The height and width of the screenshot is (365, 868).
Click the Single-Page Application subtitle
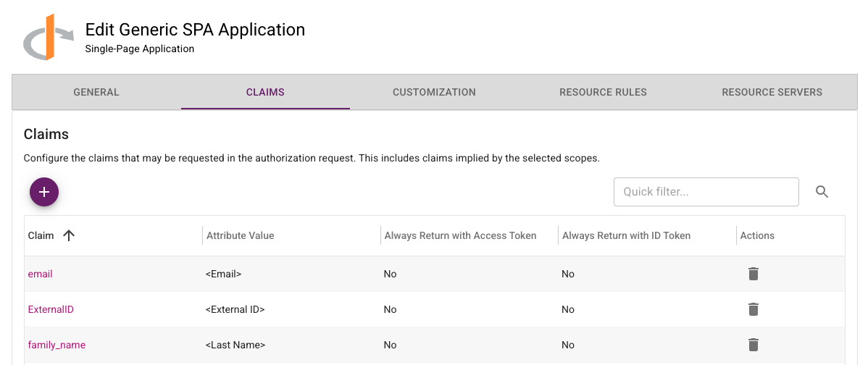click(140, 49)
